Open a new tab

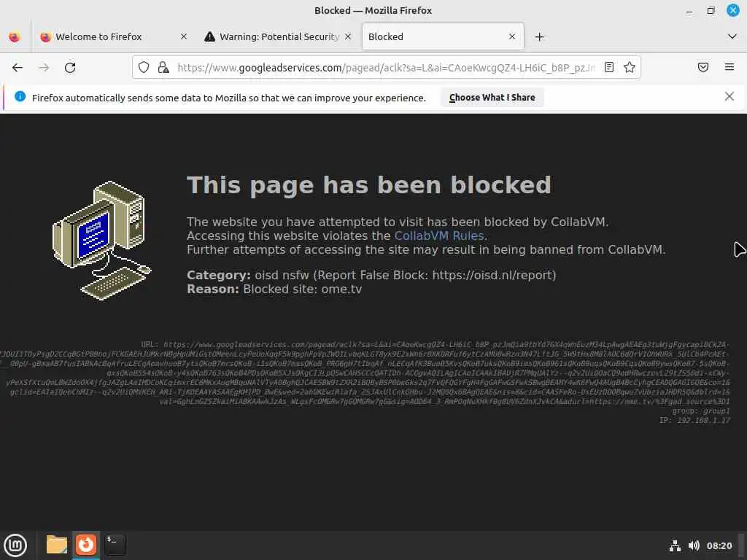click(x=539, y=36)
